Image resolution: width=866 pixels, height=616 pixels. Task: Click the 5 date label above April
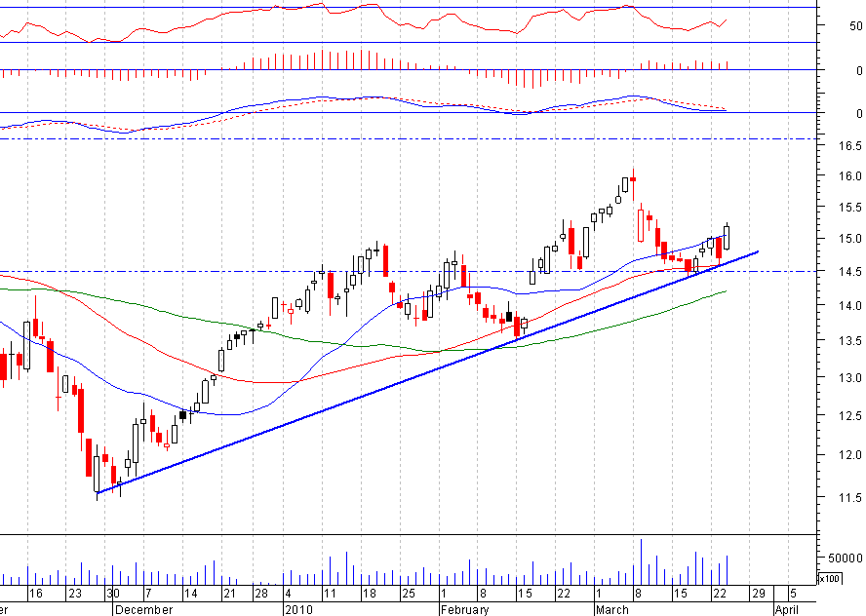pos(793,594)
